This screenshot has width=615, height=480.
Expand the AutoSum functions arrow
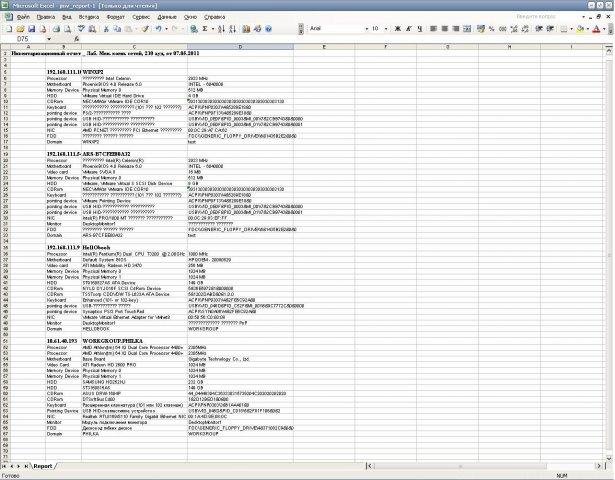point(213,29)
